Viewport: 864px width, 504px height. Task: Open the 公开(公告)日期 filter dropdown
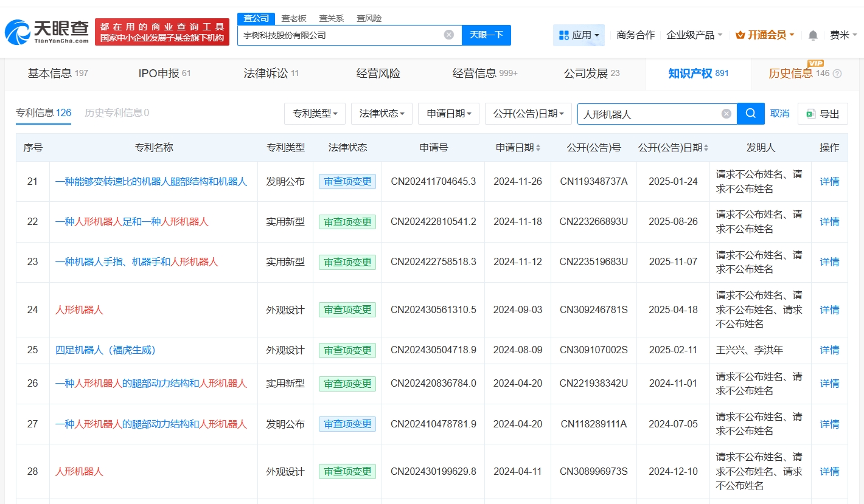[528, 114]
